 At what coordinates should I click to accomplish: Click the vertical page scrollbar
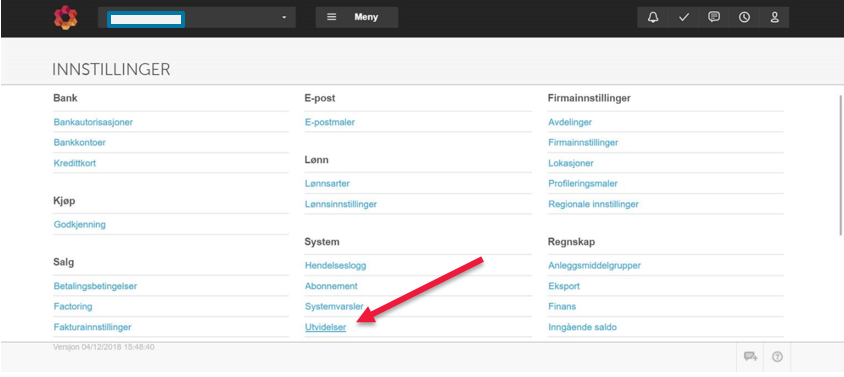(841, 164)
